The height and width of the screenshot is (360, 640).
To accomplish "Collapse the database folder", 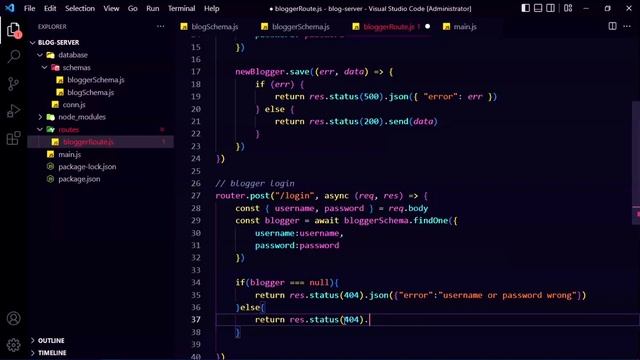I will [x=73, y=55].
